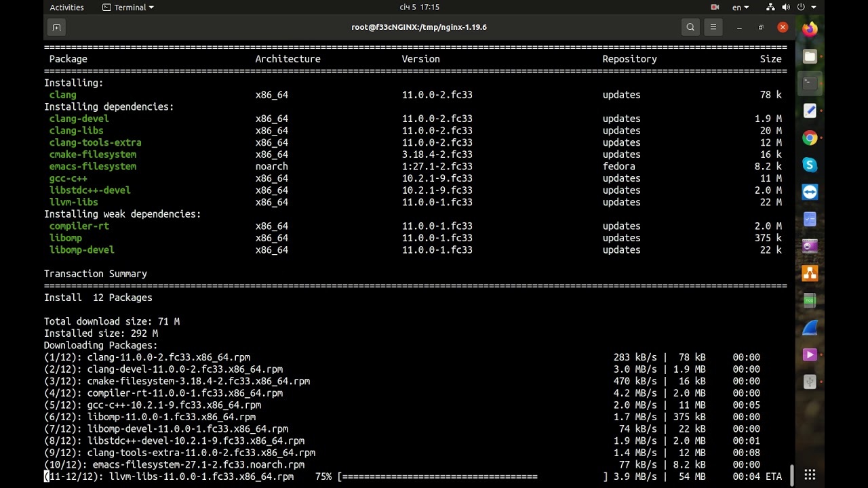Open the green notebook app in the dock
This screenshot has width=868, height=488.
810,300
